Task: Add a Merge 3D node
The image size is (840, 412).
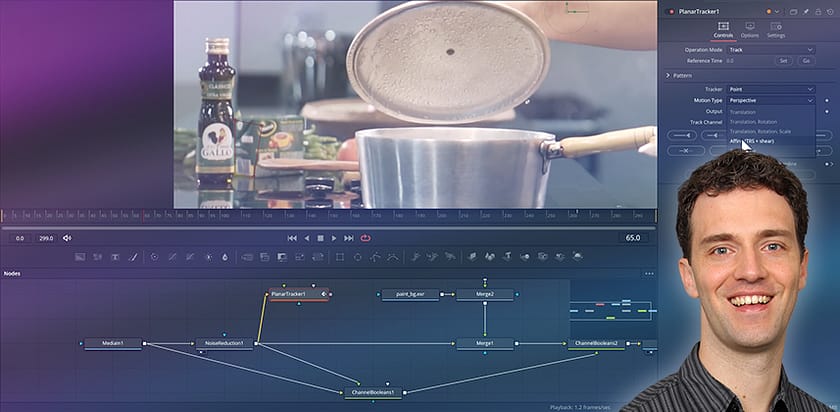Action: [x=525, y=257]
